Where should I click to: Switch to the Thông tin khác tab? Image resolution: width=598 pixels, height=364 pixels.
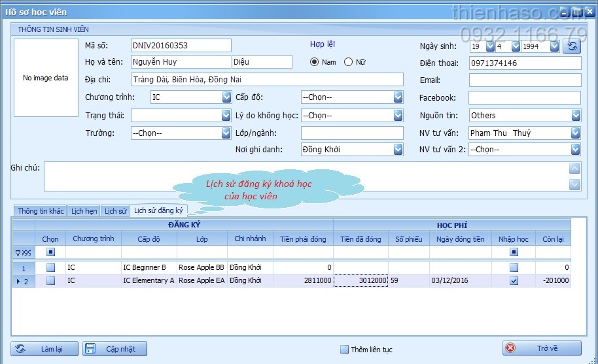41,211
